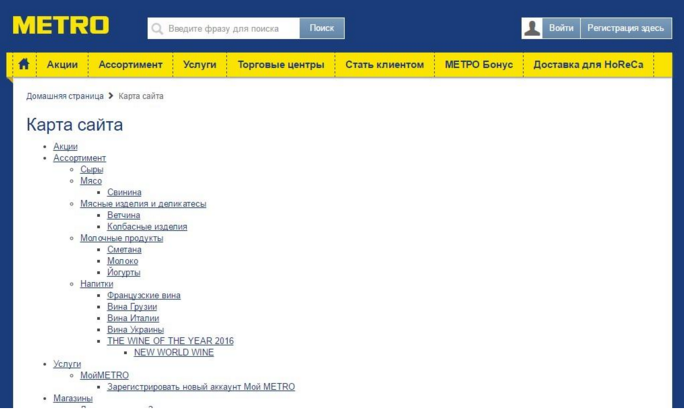Open the Магазины sitemap link
Image resolution: width=684 pixels, height=410 pixels.
(x=73, y=398)
